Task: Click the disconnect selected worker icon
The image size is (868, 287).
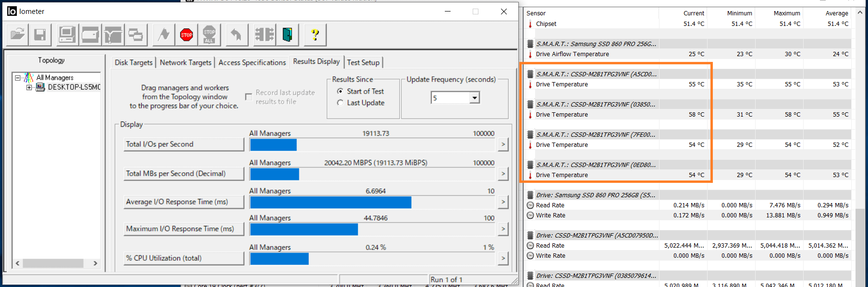Action: click(x=264, y=35)
